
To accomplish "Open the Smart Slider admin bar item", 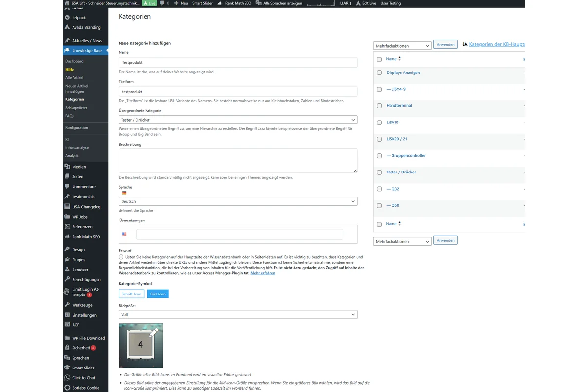I will [x=202, y=3].
